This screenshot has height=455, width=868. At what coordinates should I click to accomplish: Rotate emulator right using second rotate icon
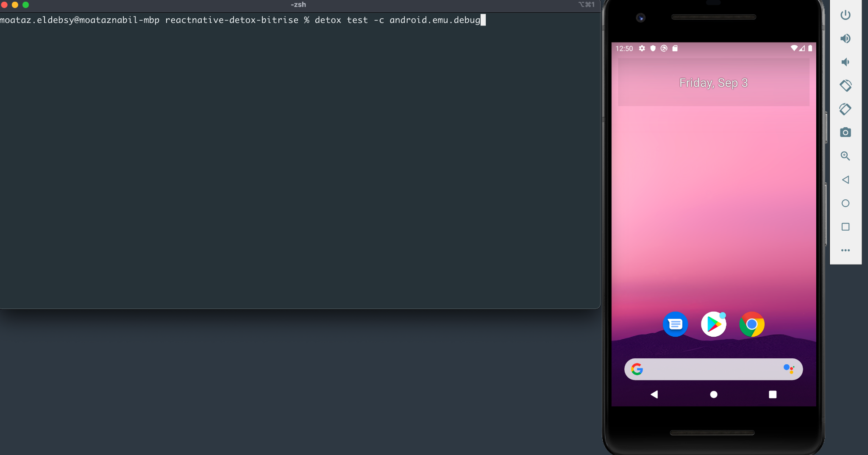[x=846, y=109]
